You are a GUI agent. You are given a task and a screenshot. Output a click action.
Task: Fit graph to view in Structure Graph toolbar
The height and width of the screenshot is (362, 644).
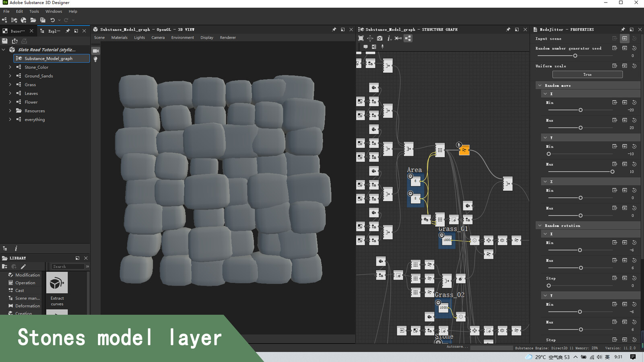pos(361,38)
